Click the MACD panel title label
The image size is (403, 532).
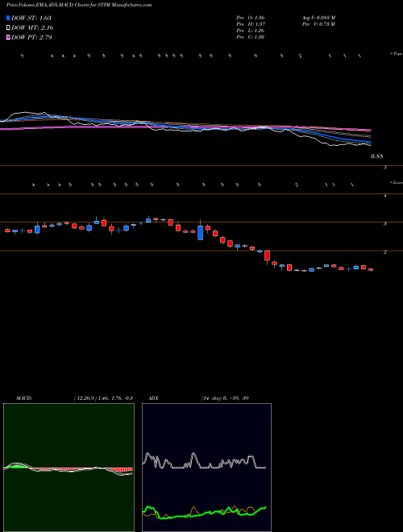pyautogui.click(x=24, y=398)
